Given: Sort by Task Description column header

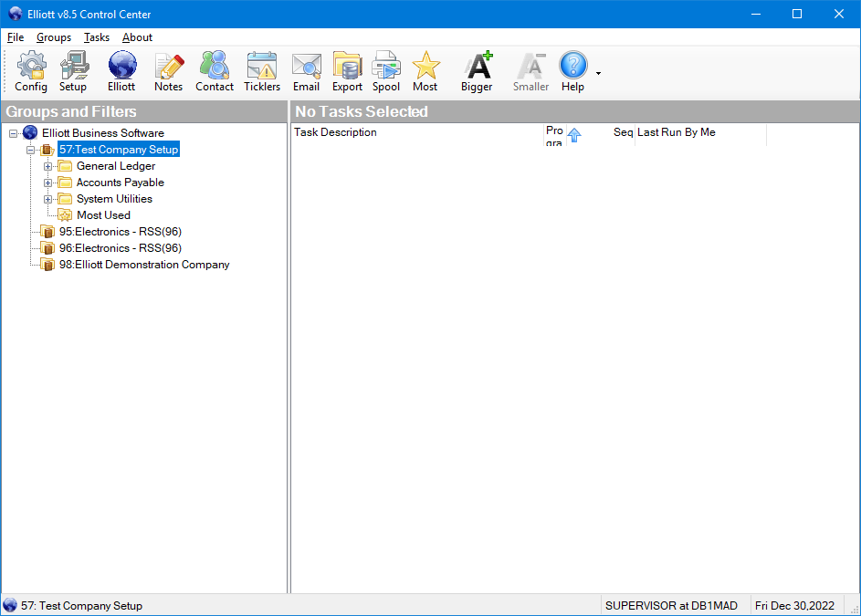Looking at the screenshot, I should [x=415, y=133].
